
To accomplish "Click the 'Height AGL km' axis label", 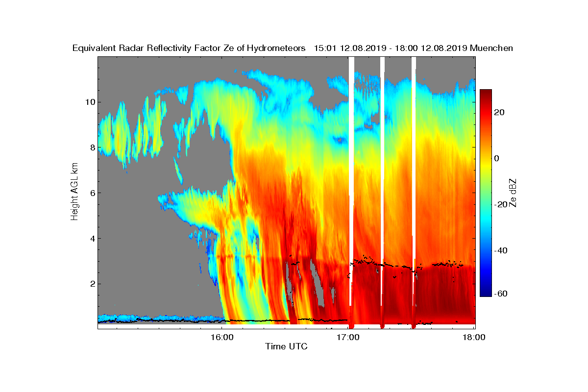I will click(74, 193).
